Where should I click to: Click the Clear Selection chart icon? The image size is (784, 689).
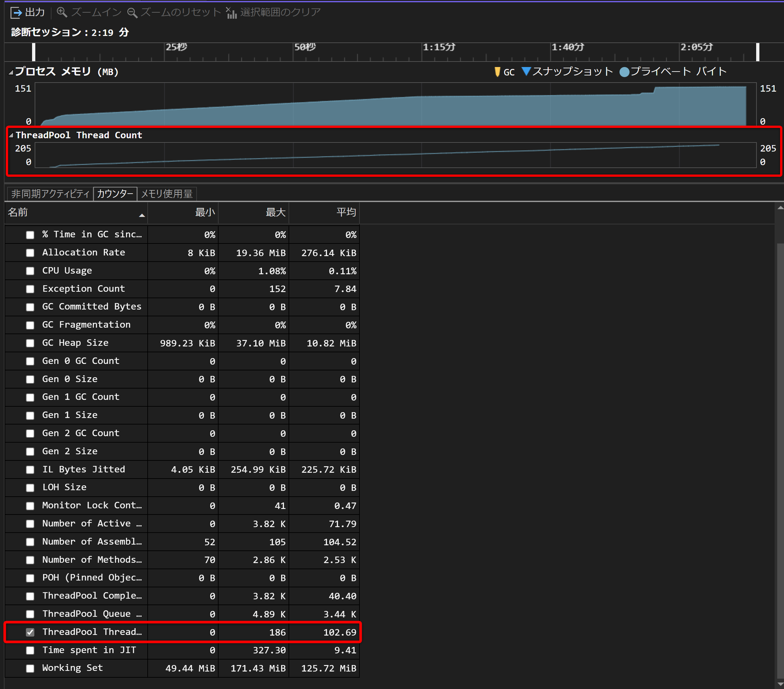pyautogui.click(x=231, y=13)
